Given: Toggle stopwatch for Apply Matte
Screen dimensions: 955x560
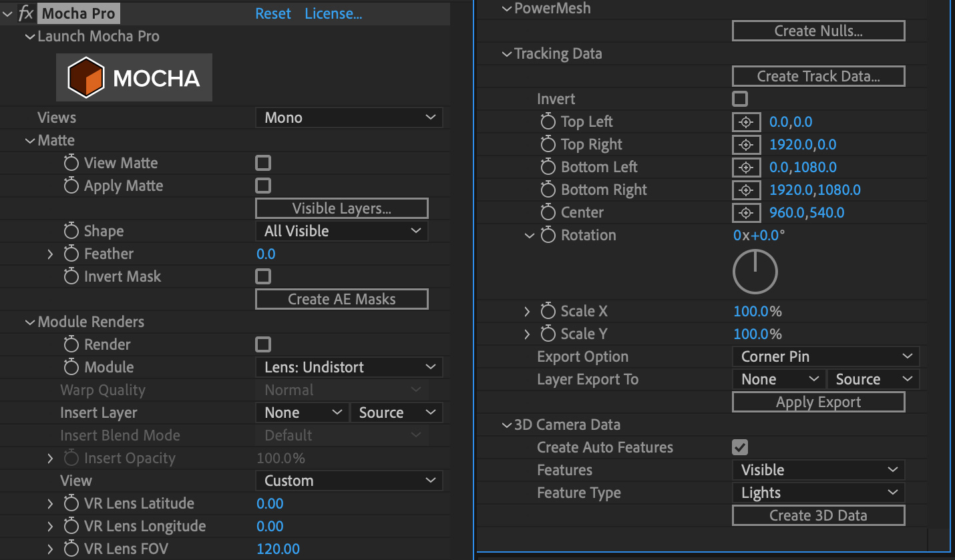Looking at the screenshot, I should click(x=71, y=186).
